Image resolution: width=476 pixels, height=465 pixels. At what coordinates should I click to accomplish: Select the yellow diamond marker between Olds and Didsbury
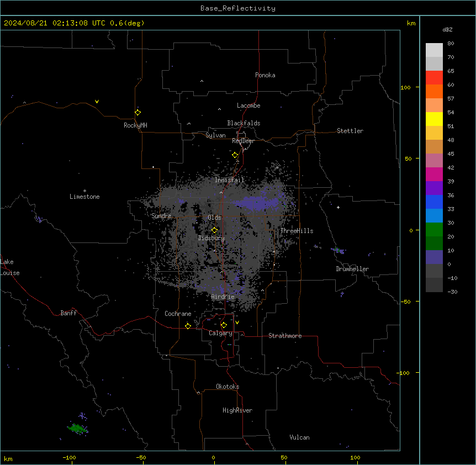pos(214,230)
